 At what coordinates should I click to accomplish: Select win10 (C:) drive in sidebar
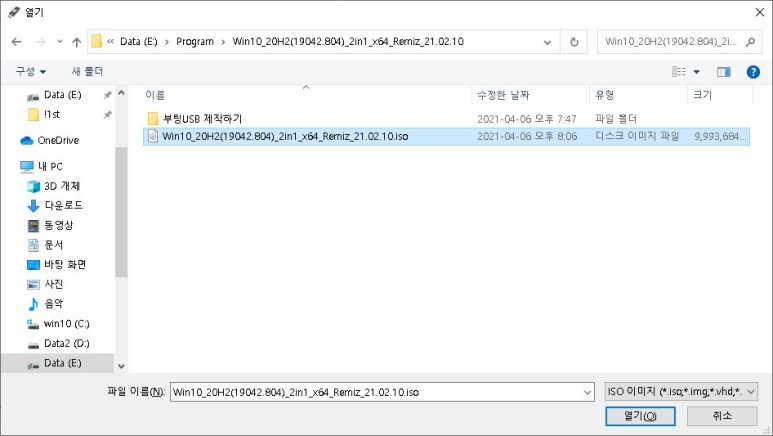tap(67, 324)
